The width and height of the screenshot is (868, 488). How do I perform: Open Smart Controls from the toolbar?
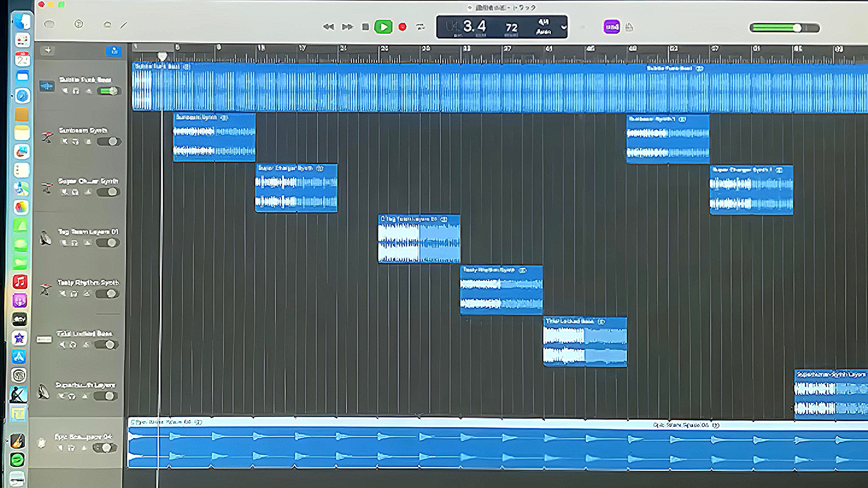pos(107,25)
